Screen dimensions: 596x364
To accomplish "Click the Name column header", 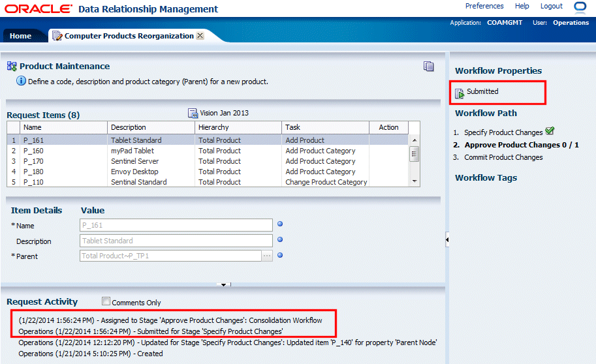I will coord(63,127).
